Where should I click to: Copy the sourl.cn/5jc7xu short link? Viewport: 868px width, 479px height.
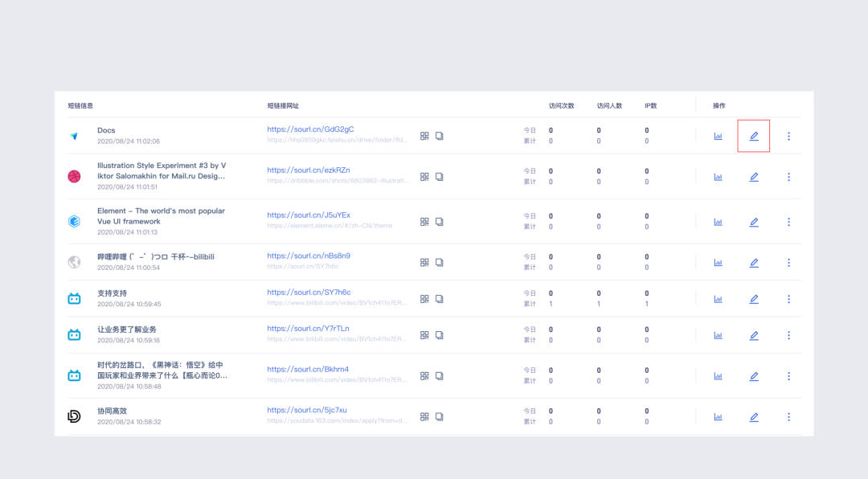440,417
